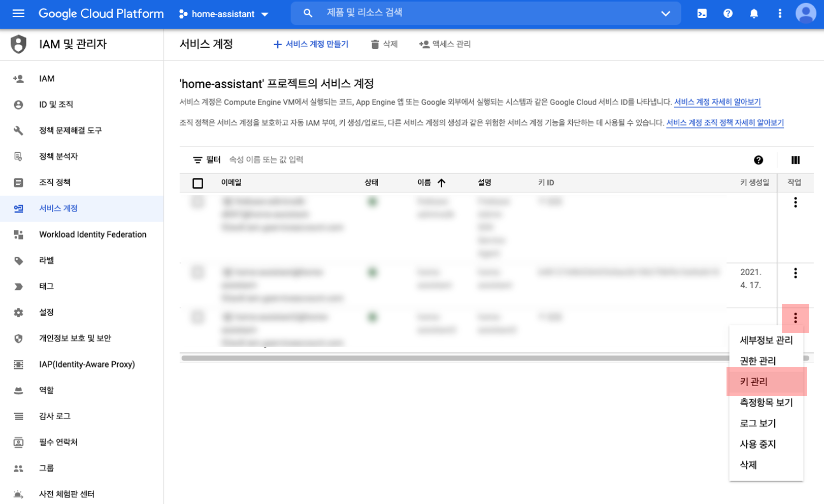The height and width of the screenshot is (504, 824).
Task: Open the help question mark icon in top bar
Action: coord(728,14)
